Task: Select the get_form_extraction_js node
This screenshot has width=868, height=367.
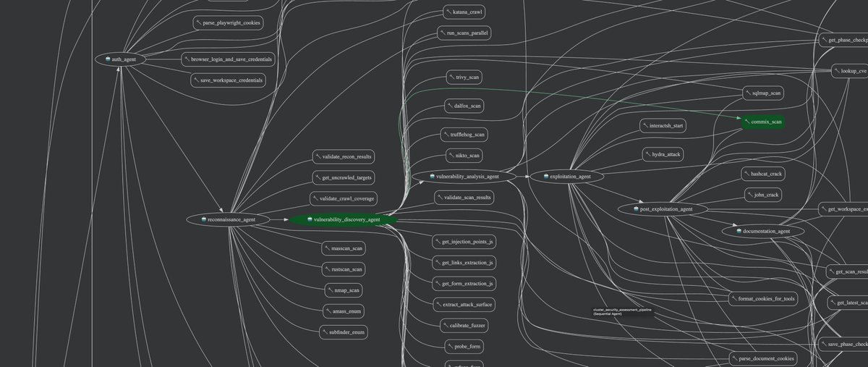Action: click(464, 283)
